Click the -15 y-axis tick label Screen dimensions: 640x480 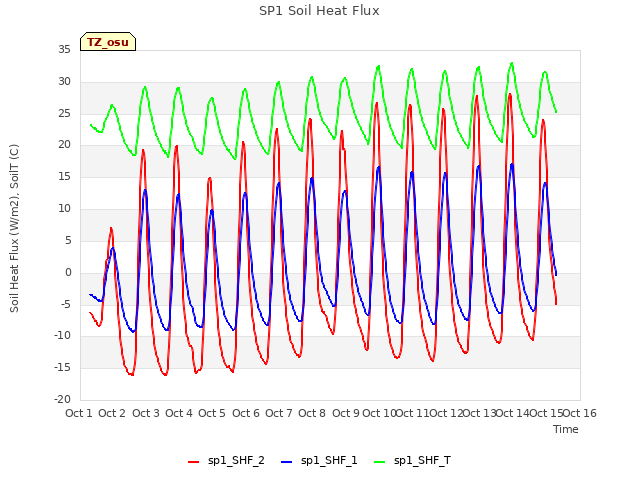63,367
